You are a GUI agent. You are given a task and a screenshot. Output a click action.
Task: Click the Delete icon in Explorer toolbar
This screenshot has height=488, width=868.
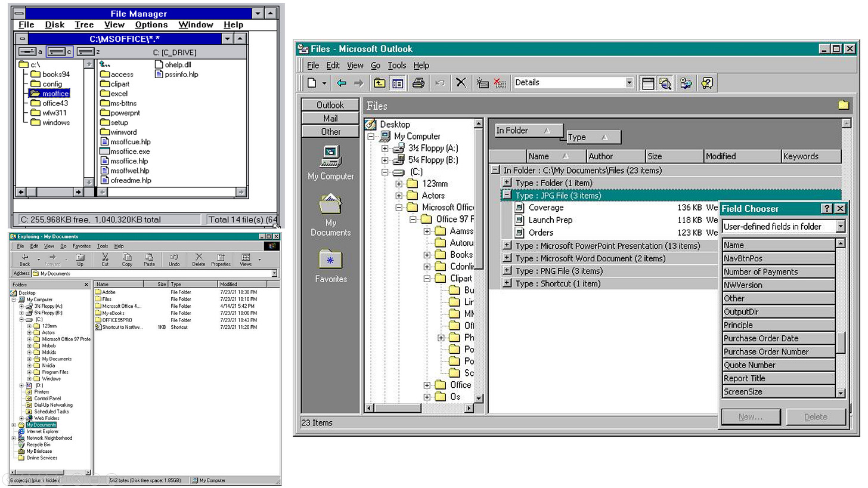(x=199, y=257)
